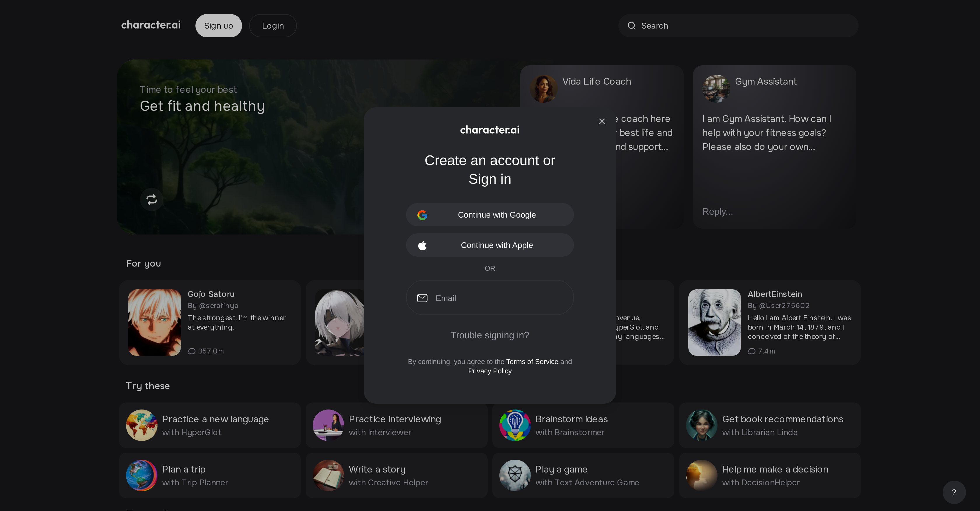This screenshot has height=511, width=980.
Task: Click the Apple icon to continue
Action: tap(423, 245)
